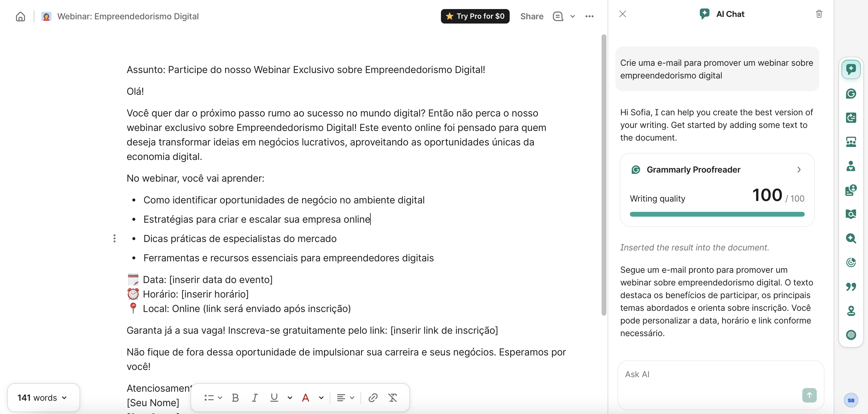Screen dimensions: 868x414
Task: Click the Try Pro for $0 button
Action: pyautogui.click(x=475, y=16)
